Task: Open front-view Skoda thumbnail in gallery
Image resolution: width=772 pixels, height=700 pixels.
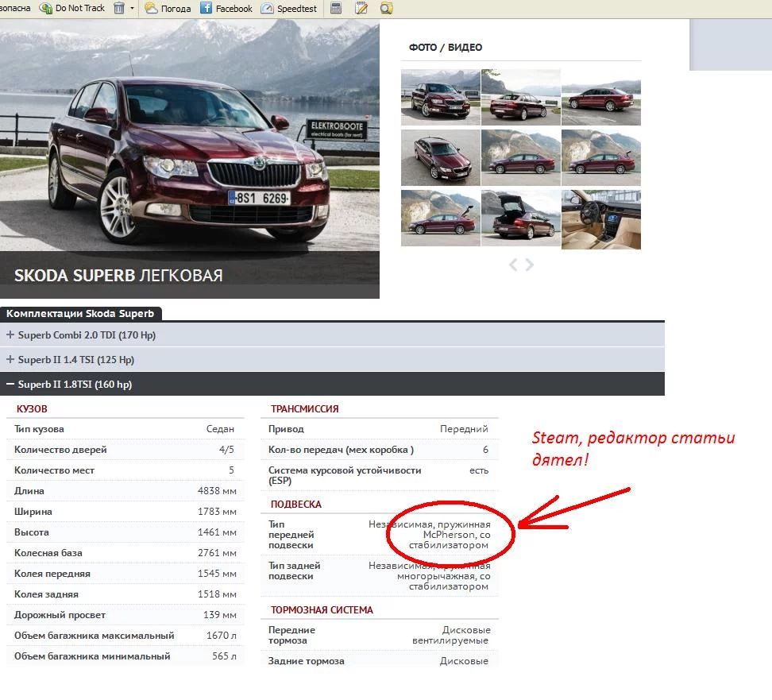Action: tap(440, 97)
